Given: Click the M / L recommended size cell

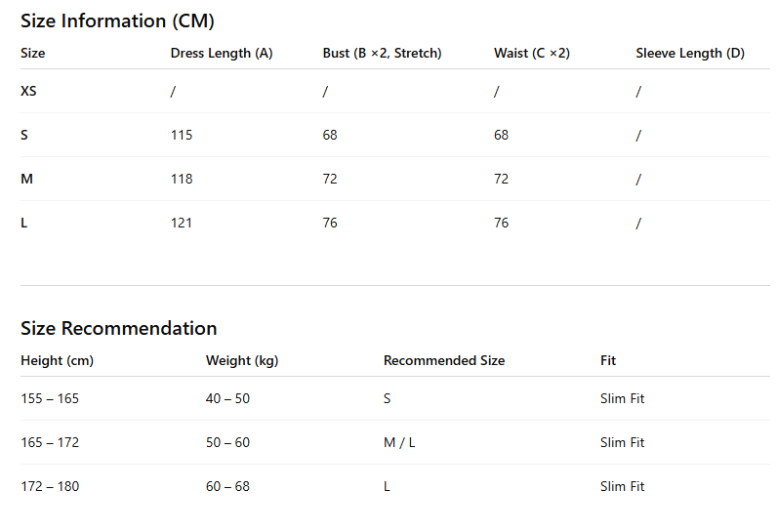Looking at the screenshot, I should [x=399, y=442].
